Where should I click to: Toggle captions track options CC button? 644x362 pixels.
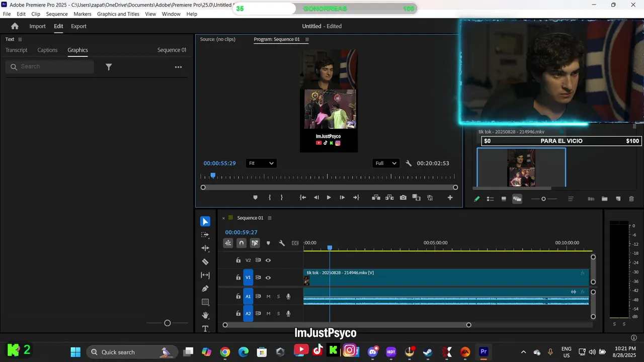(x=295, y=243)
